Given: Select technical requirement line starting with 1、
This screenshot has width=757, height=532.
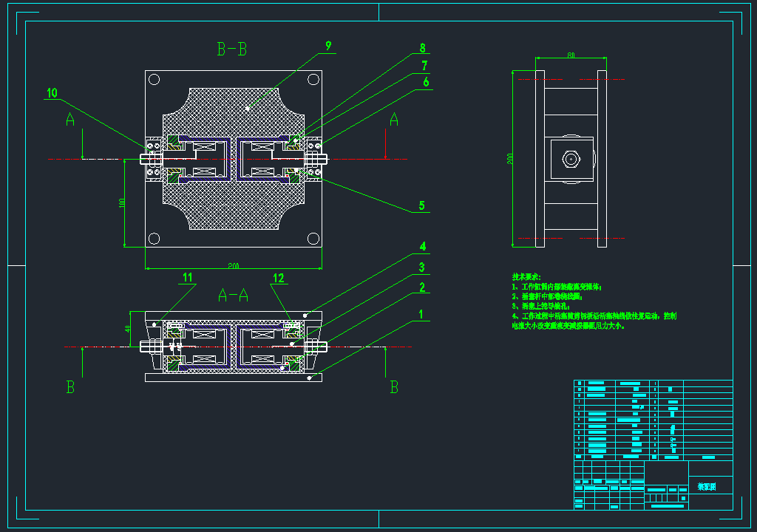Looking at the screenshot, I should coord(557,287).
